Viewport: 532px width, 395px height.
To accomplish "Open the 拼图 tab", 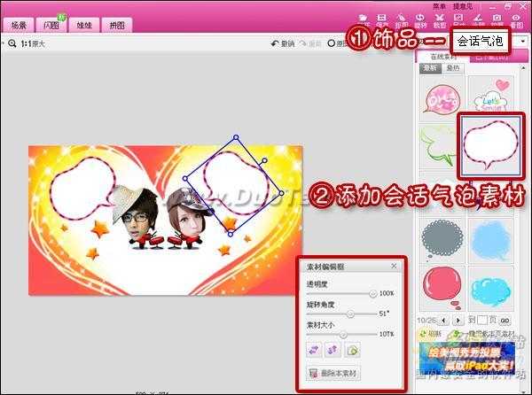I will pos(117,25).
